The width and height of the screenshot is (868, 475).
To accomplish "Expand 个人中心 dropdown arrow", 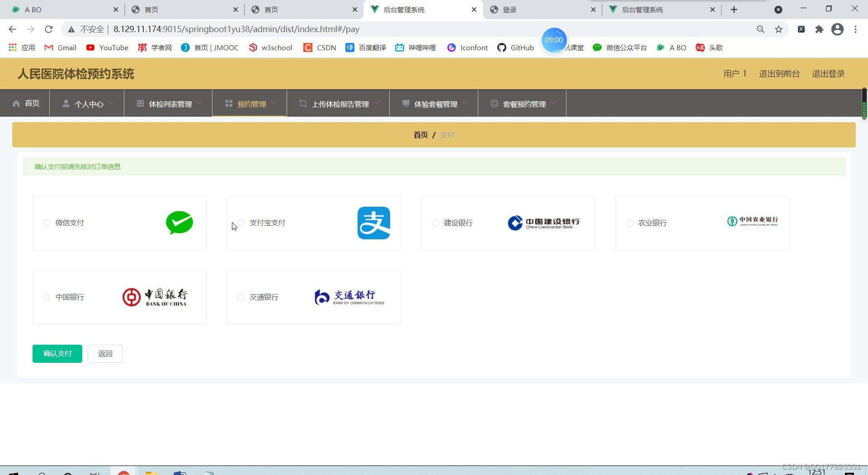I will coord(111,103).
